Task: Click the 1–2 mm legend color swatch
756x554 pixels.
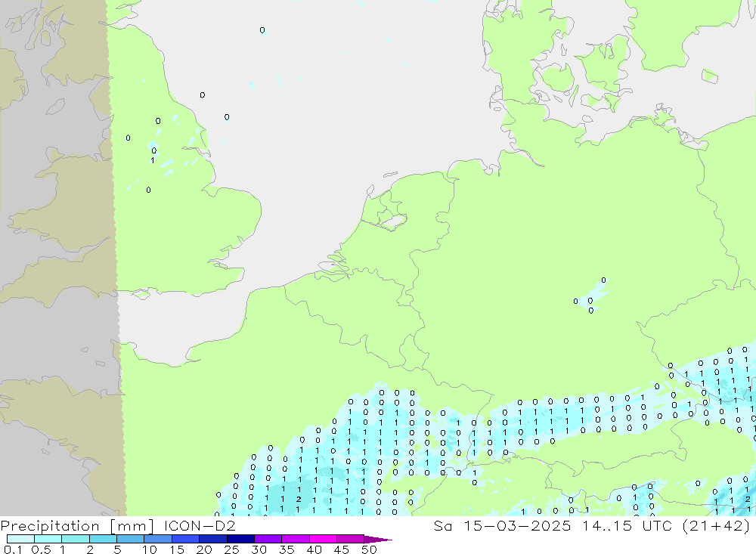Action: tap(76, 539)
